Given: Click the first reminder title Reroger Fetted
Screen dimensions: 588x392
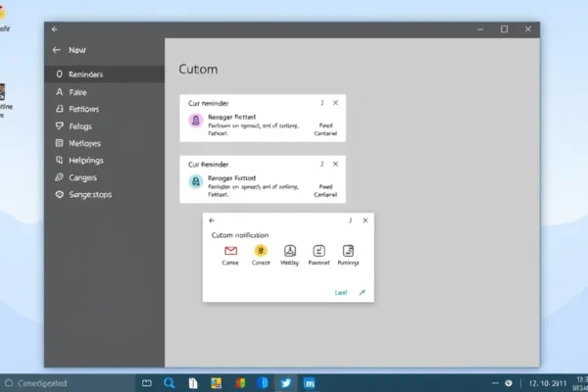Looking at the screenshot, I should click(x=231, y=117).
